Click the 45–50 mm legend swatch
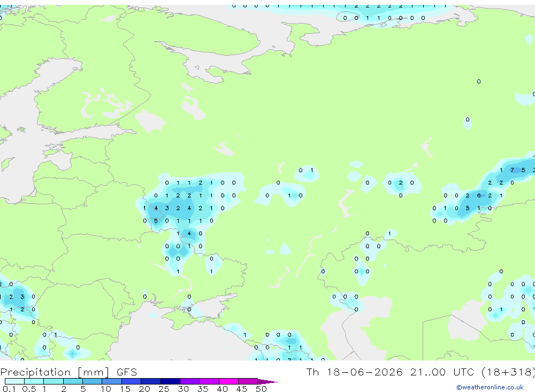Screen dimensions: 535x392 pyautogui.click(x=248, y=381)
